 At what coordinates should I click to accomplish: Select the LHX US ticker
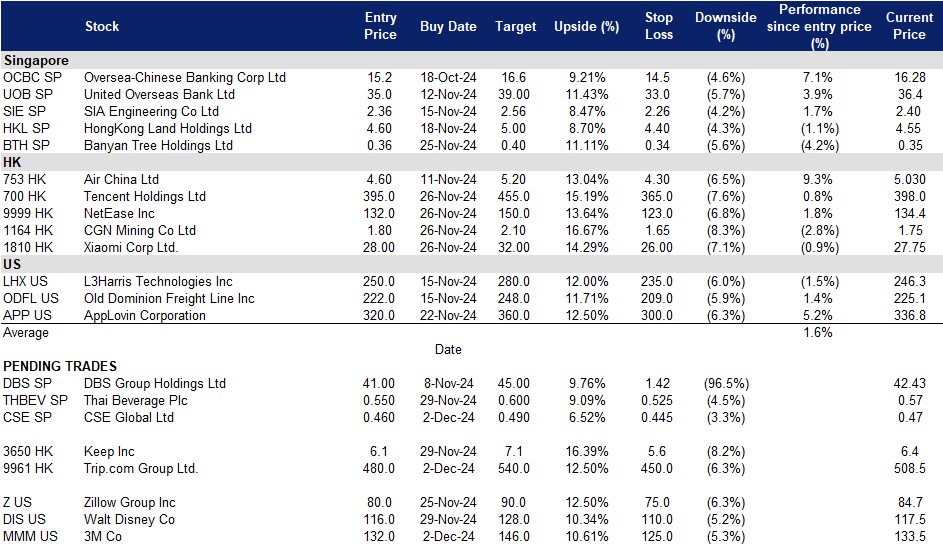pos(25,282)
